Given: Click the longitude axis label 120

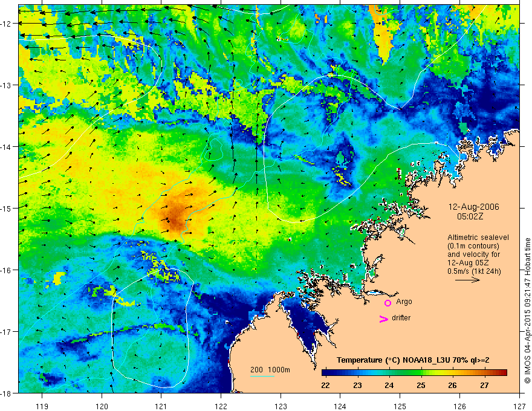Looking at the screenshot, I should click(102, 406).
